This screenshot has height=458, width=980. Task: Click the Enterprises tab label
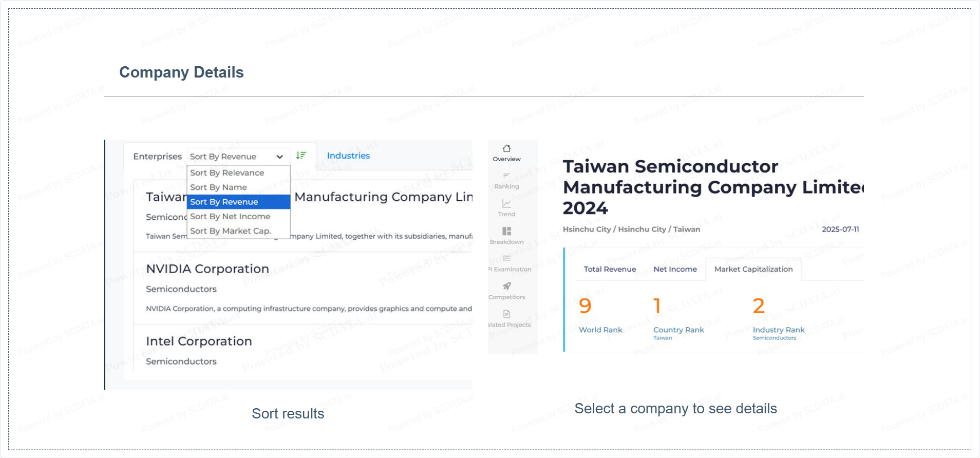click(157, 157)
